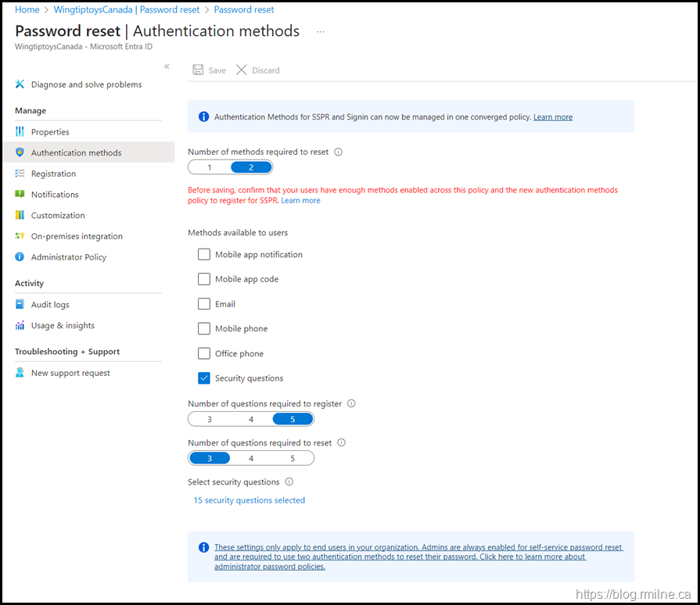Click info icon beside Number of methods required
This screenshot has height=605, width=700.
pyautogui.click(x=338, y=152)
